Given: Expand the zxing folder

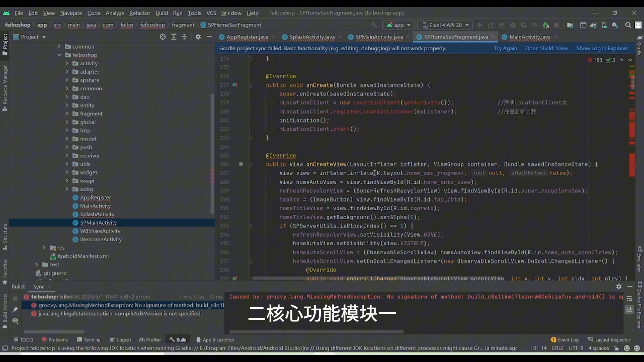Looking at the screenshot, I should tap(67, 189).
